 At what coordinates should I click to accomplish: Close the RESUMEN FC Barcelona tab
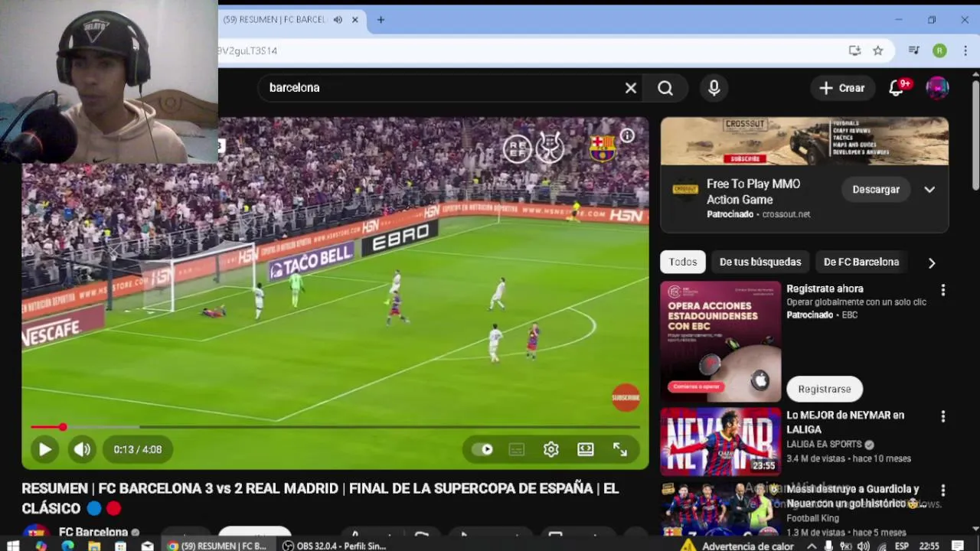[354, 20]
